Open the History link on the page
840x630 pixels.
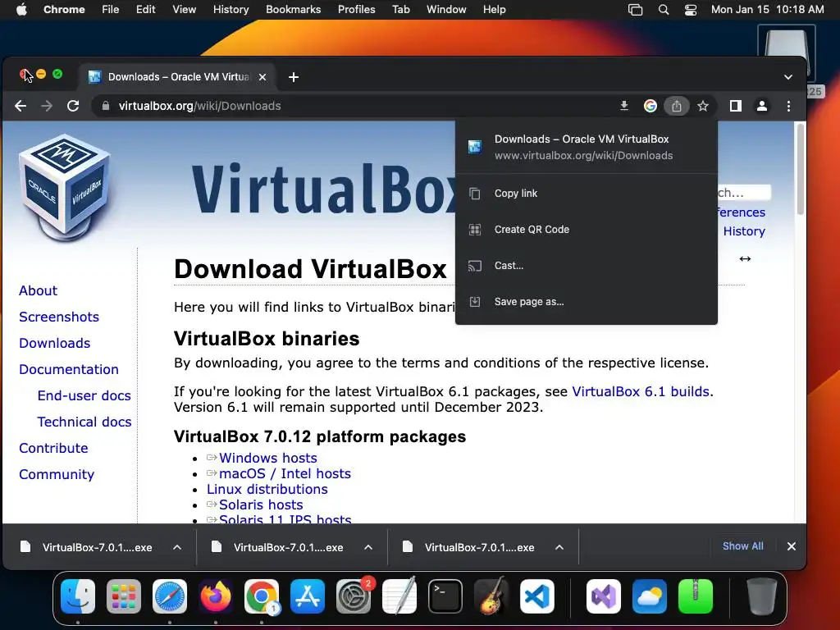coord(744,231)
